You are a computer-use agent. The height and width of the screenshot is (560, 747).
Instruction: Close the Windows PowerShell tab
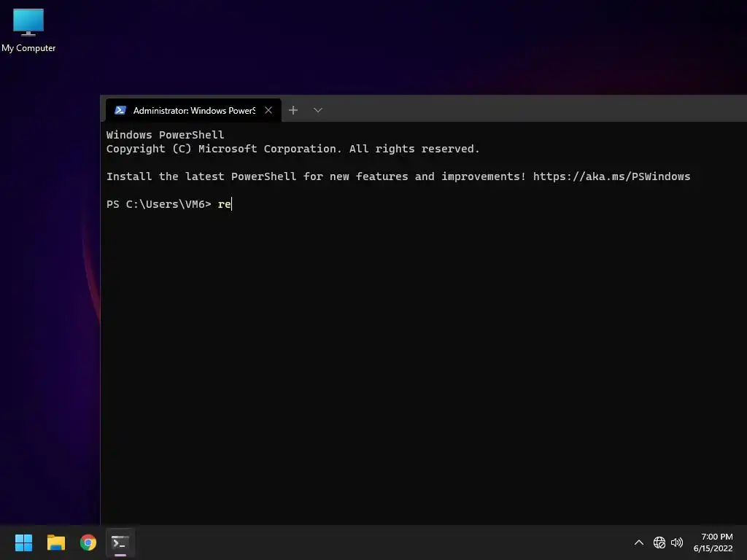pyautogui.click(x=268, y=111)
